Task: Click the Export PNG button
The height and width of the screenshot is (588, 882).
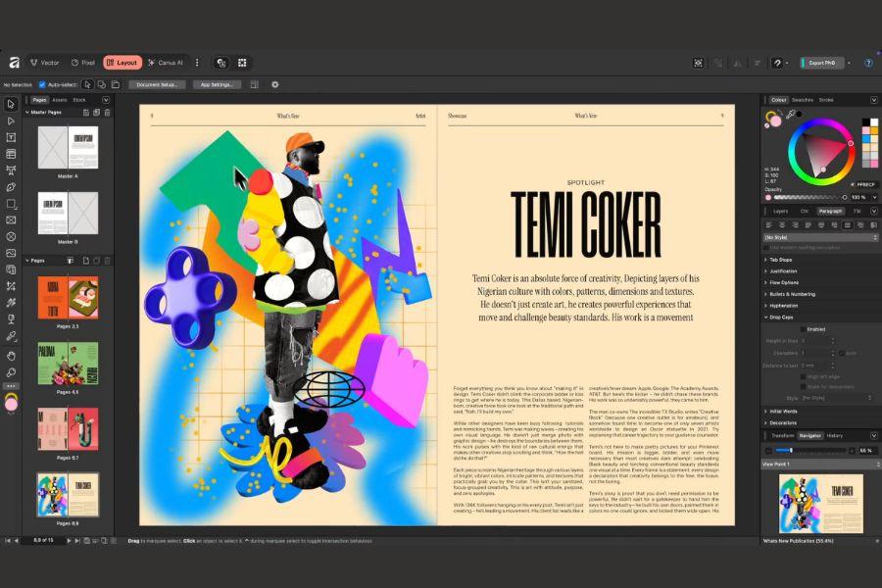Action: tap(821, 63)
